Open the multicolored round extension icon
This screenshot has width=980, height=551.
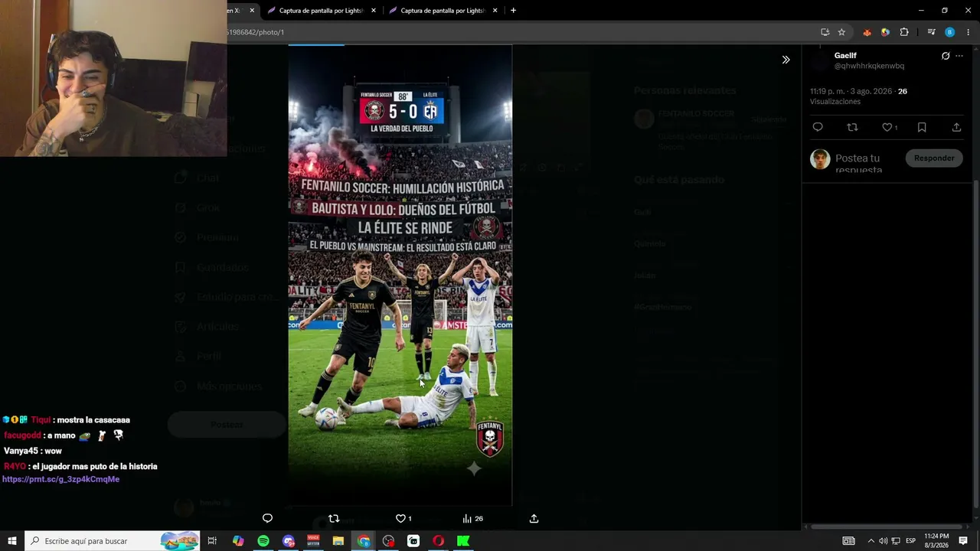pos(885,32)
